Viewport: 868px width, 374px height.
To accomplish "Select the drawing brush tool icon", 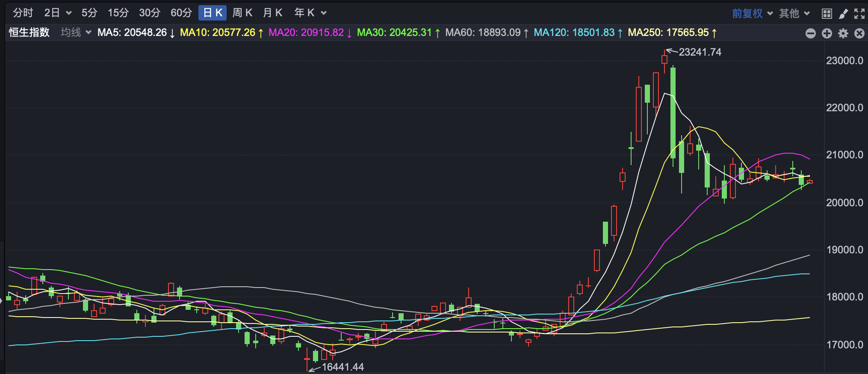I will click(x=843, y=14).
